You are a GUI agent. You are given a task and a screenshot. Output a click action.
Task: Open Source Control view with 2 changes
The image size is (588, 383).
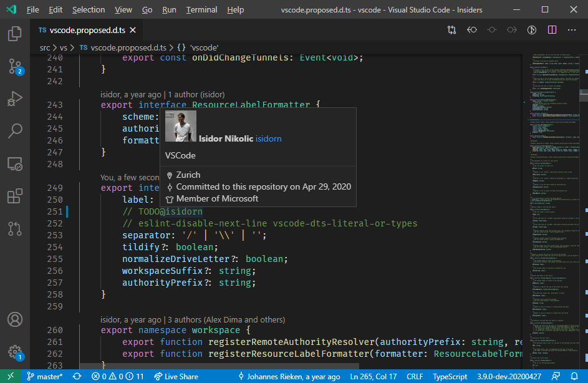pyautogui.click(x=15, y=66)
